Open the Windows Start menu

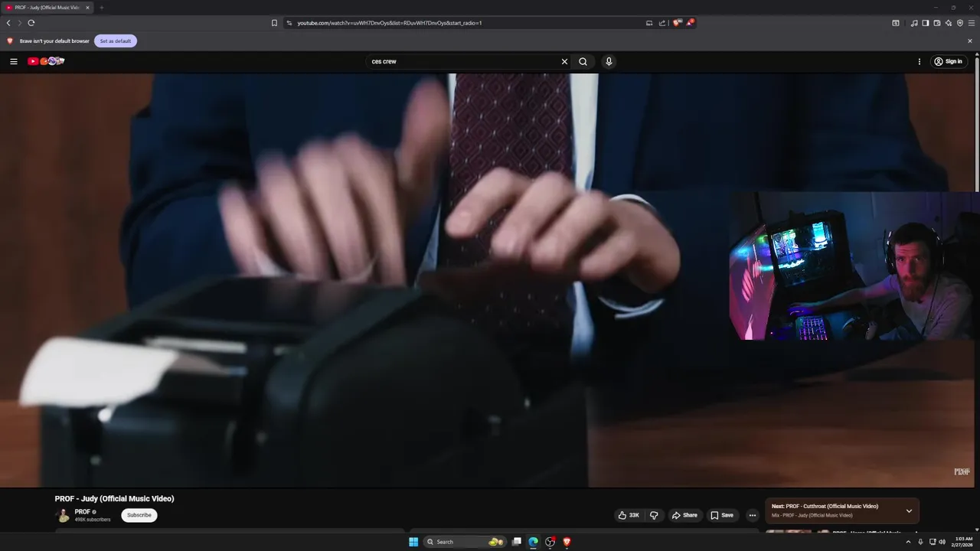(413, 542)
